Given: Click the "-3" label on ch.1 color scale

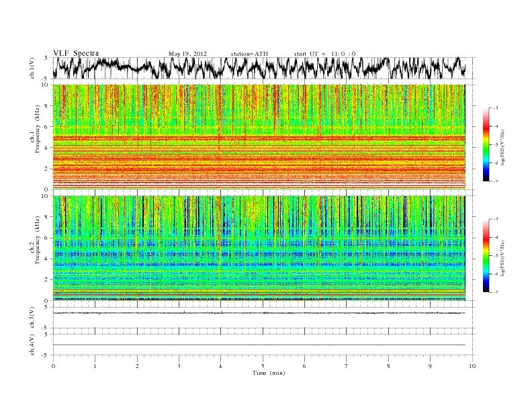Looking at the screenshot, I should point(496,108).
